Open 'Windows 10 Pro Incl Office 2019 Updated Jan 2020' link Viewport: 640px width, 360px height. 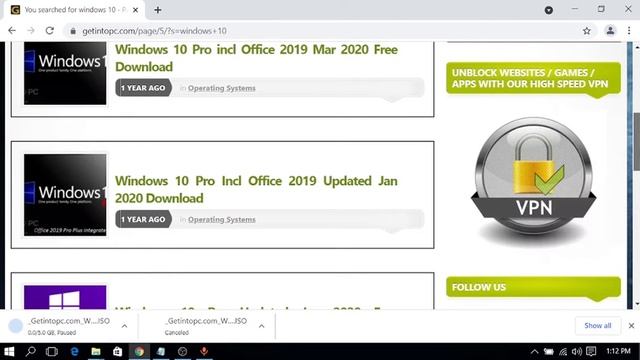click(256, 189)
